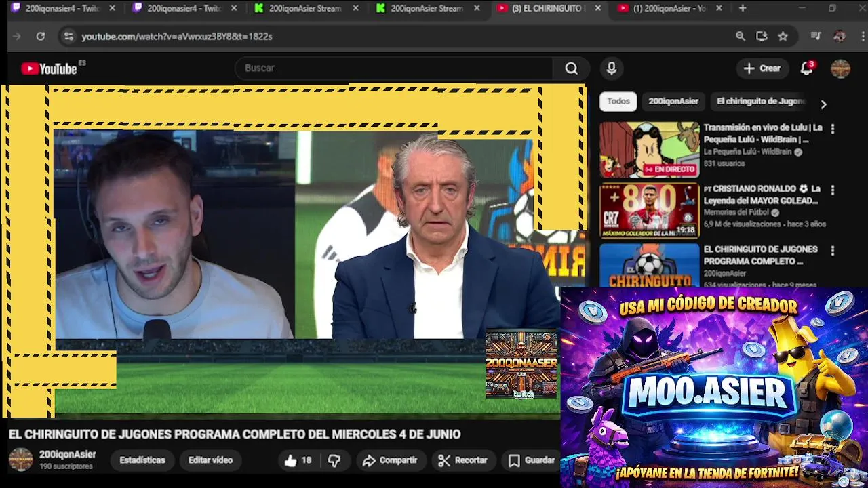Open El Chiringuito suggested video thumbnail

click(649, 265)
